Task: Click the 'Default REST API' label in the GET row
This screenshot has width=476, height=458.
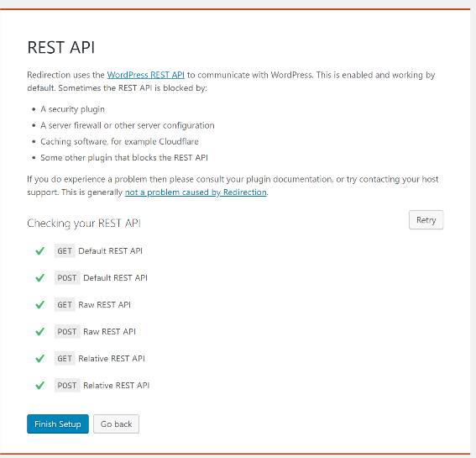Action: pos(111,250)
